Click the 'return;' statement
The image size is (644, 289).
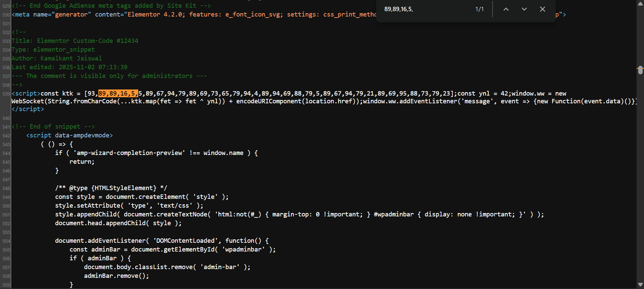point(82,162)
